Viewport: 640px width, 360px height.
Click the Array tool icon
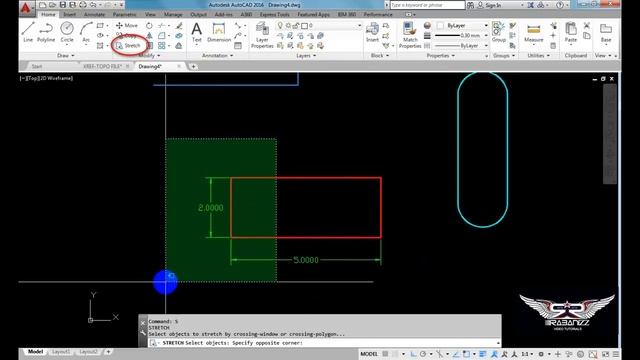coord(162,46)
